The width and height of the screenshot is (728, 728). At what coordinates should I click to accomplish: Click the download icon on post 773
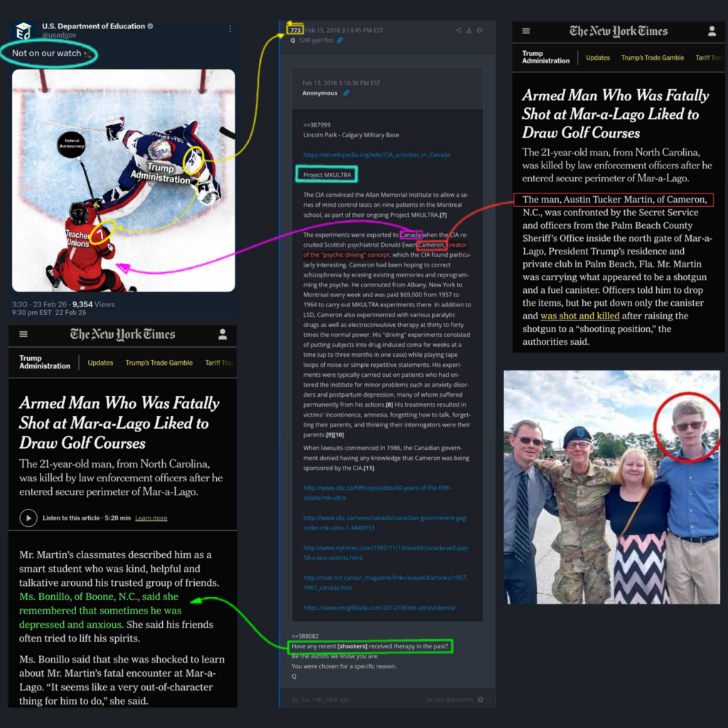(469, 30)
